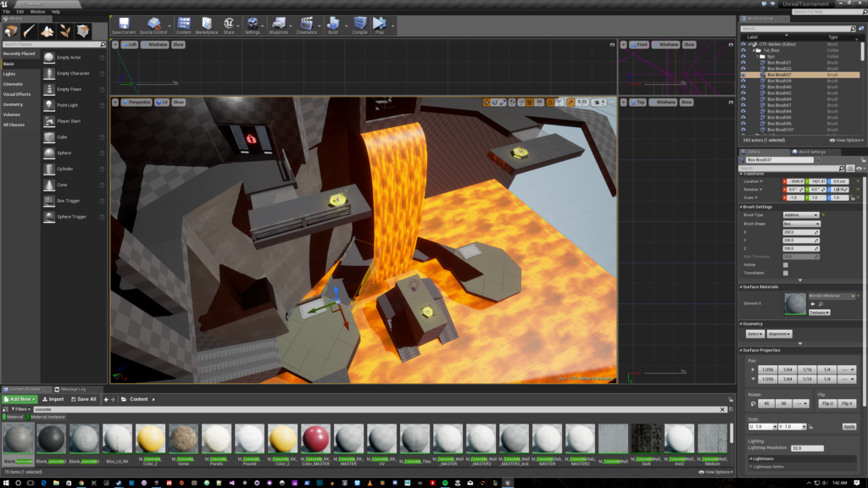Open Source Control from the toolbar

click(x=153, y=25)
